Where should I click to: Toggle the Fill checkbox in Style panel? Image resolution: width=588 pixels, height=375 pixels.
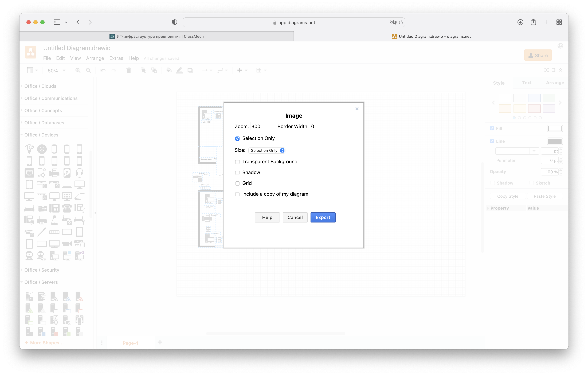pyautogui.click(x=492, y=128)
